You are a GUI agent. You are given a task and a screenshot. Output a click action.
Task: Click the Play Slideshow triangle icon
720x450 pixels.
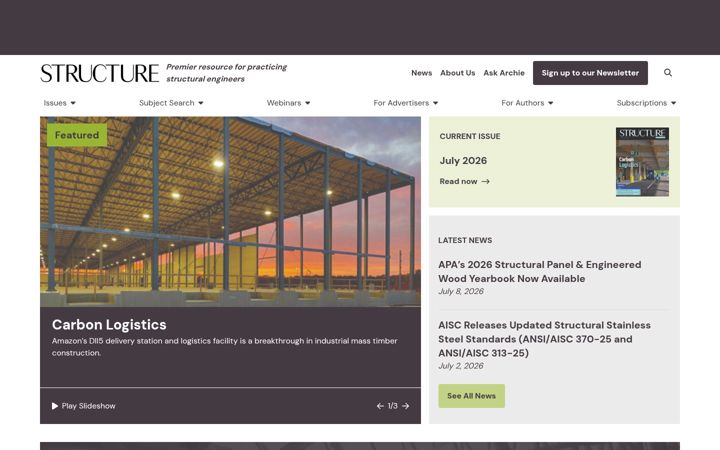pos(55,406)
